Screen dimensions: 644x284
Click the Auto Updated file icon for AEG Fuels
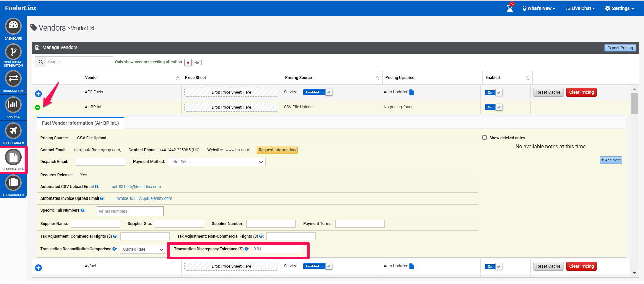coord(412,92)
